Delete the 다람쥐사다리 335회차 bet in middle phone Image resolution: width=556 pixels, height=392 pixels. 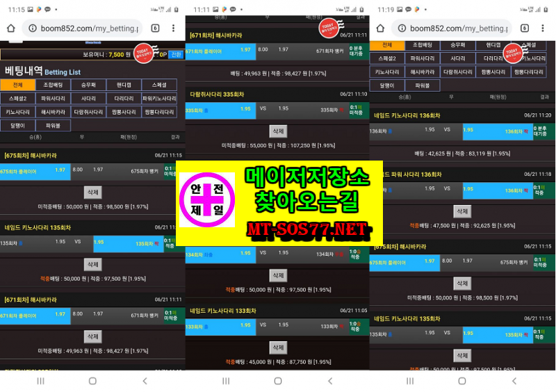(279, 131)
